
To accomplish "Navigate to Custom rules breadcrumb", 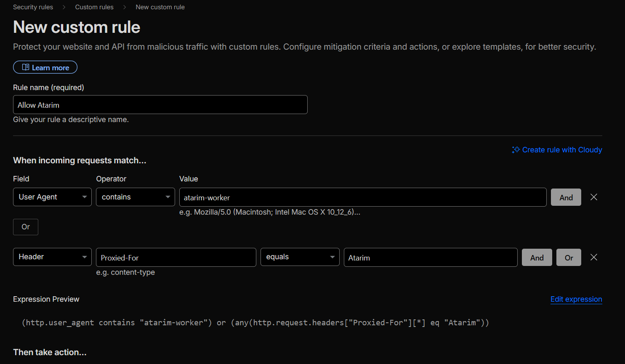I will point(94,7).
